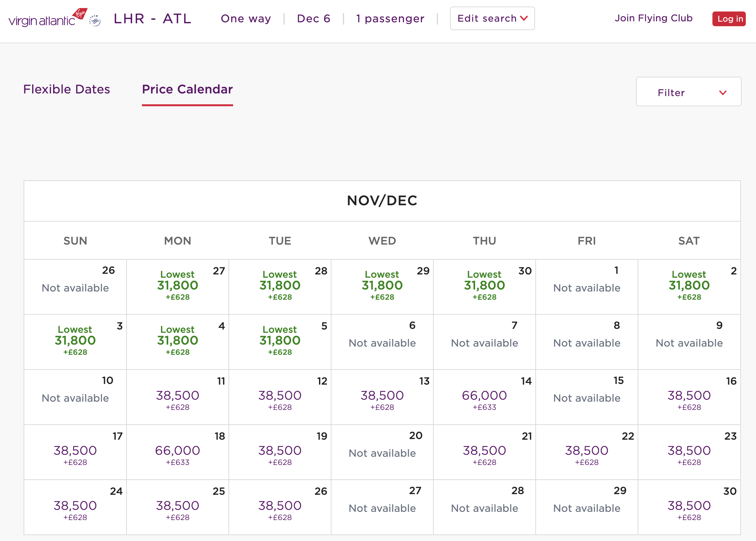This screenshot has height=541, width=756.
Task: Click Not available cell for Friday Dec 1
Action: [x=587, y=287]
